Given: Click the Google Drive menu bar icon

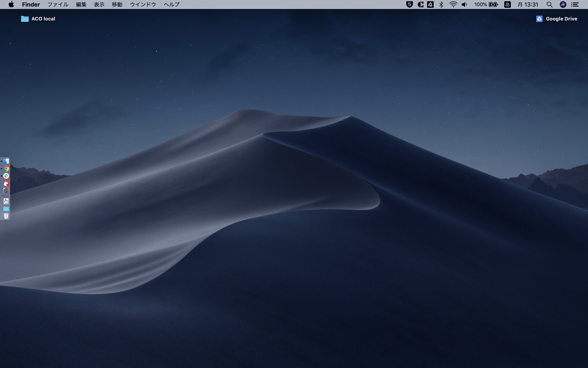Looking at the screenshot, I should 430,4.
